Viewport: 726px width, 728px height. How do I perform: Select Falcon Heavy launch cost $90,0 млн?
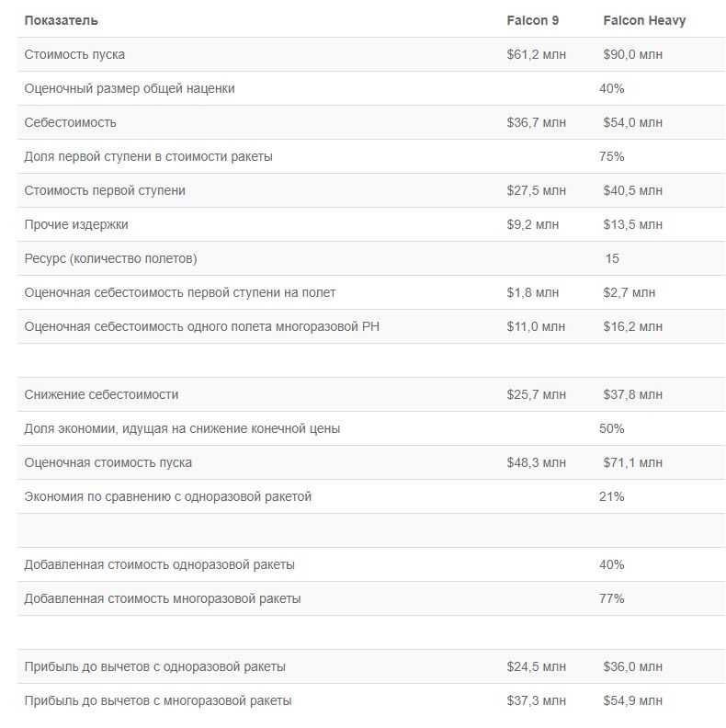pyautogui.click(x=632, y=54)
